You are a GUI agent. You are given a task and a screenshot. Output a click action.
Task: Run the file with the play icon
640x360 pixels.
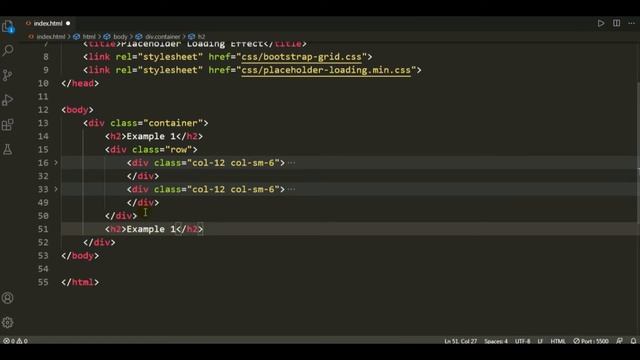point(601,23)
